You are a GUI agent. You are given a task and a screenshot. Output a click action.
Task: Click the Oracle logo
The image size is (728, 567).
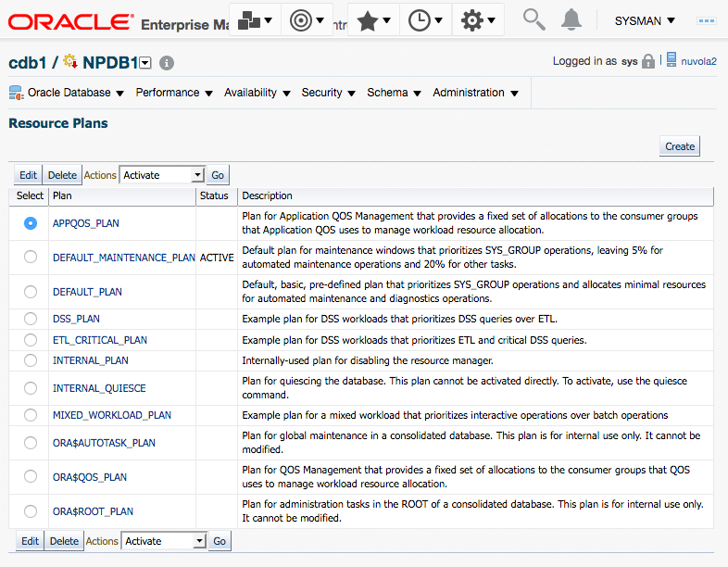point(71,21)
